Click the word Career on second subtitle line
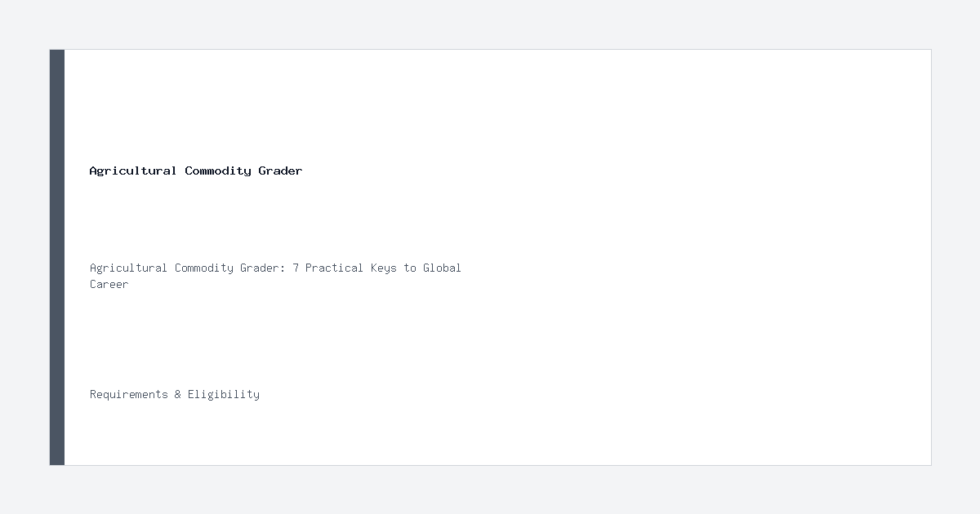 109,284
